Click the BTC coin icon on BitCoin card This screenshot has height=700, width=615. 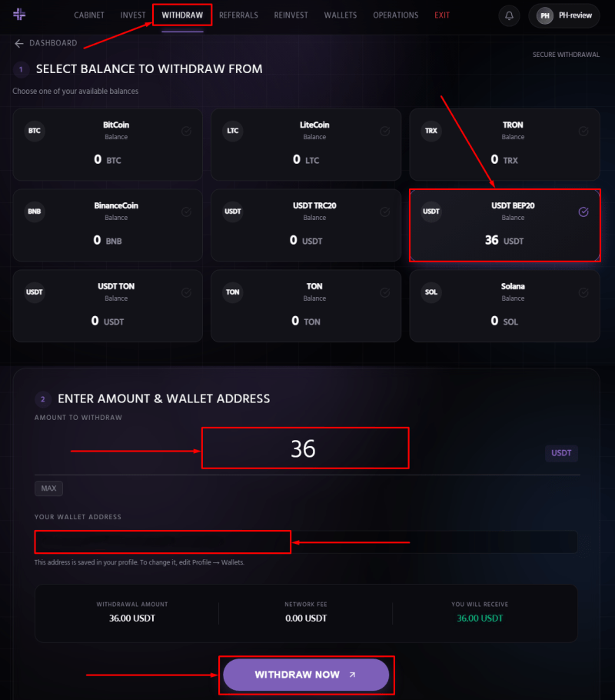coord(35,131)
